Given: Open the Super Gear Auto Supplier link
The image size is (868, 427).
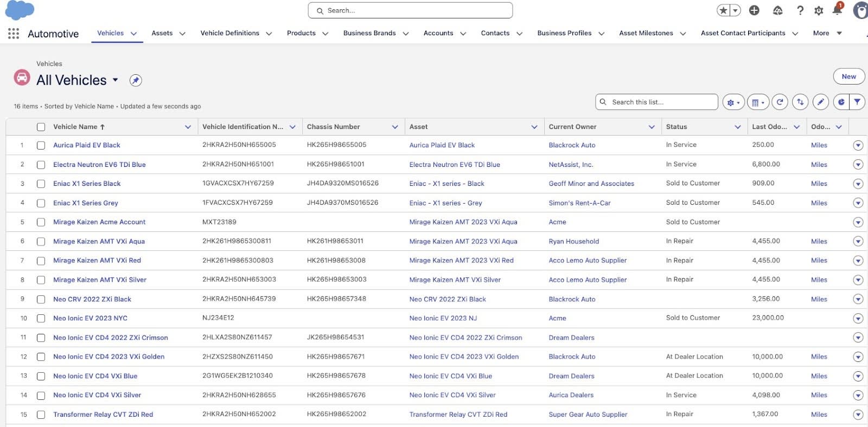Looking at the screenshot, I should (588, 415).
